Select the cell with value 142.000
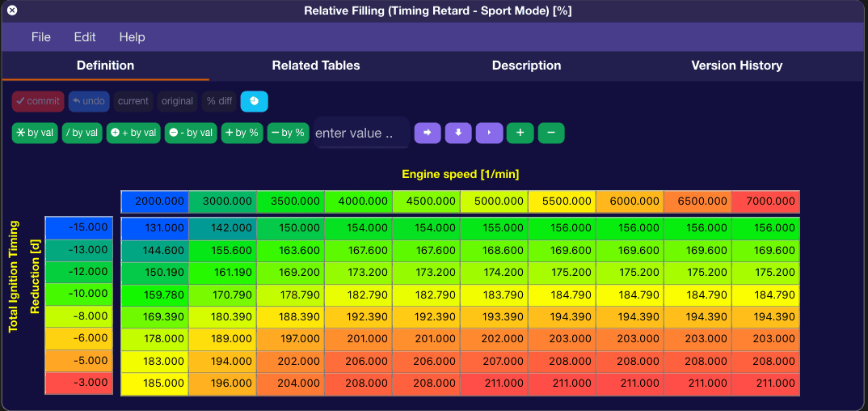 [x=222, y=228]
